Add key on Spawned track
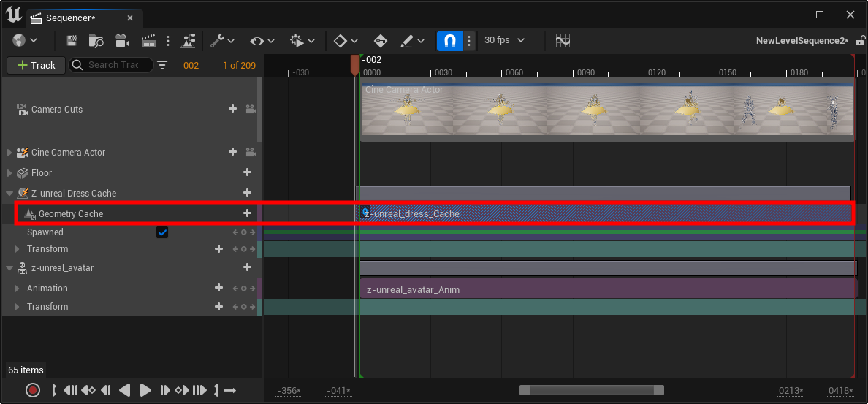 pyautogui.click(x=243, y=232)
